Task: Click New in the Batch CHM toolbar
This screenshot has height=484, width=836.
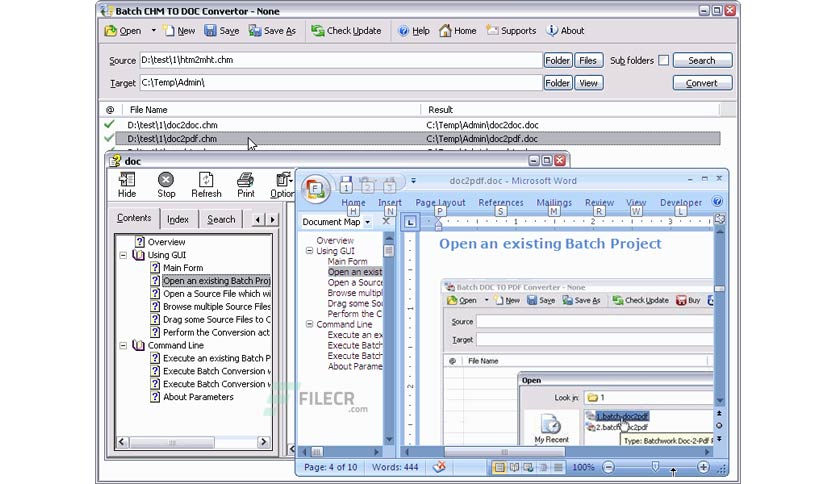Action: click(x=179, y=31)
